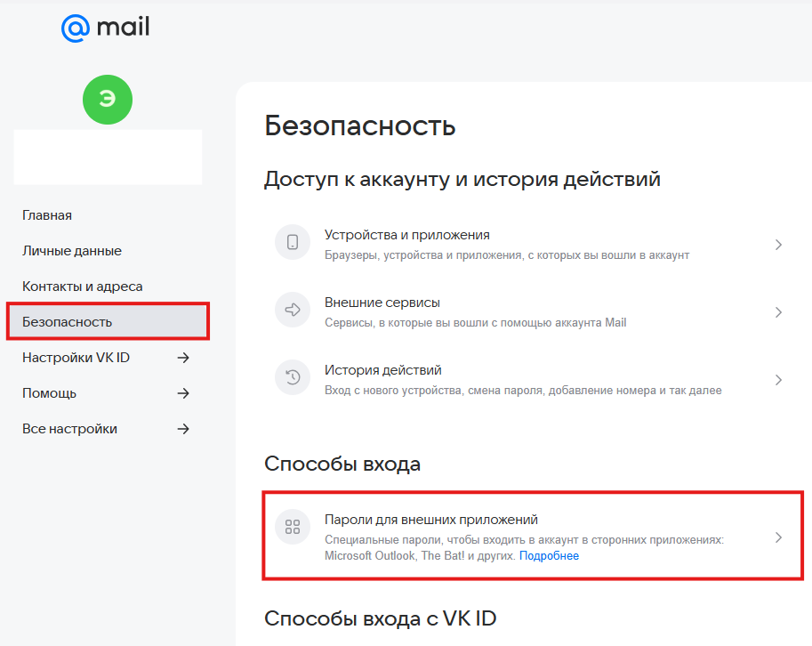Click the arrow icon next to Настройки VK ID
812x646 pixels.
183,358
